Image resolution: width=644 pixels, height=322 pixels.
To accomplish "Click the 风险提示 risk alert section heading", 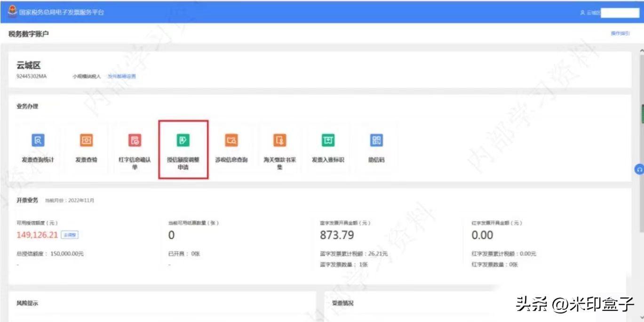I will pos(27,304).
